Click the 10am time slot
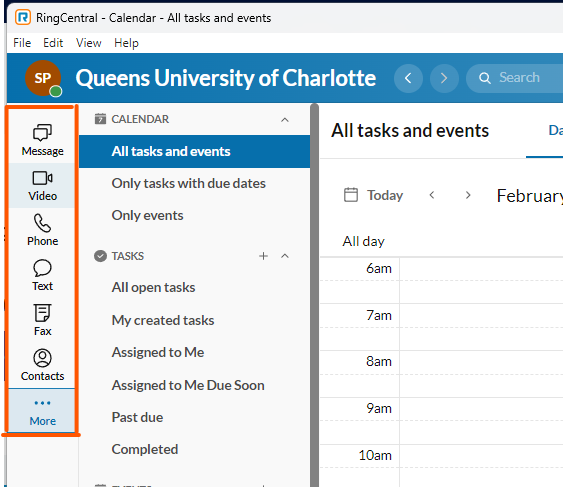This screenshot has width=563, height=487. click(481, 466)
